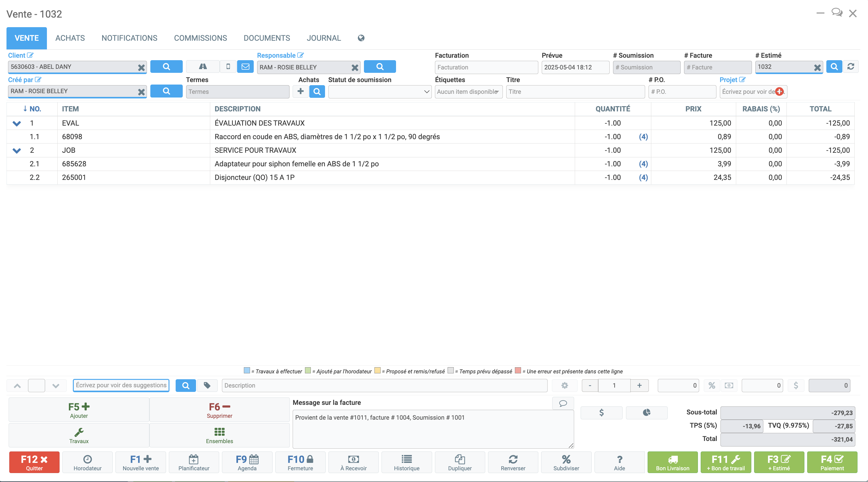Click the mobile phone icon for client
Image resolution: width=868 pixels, height=482 pixels.
228,67
